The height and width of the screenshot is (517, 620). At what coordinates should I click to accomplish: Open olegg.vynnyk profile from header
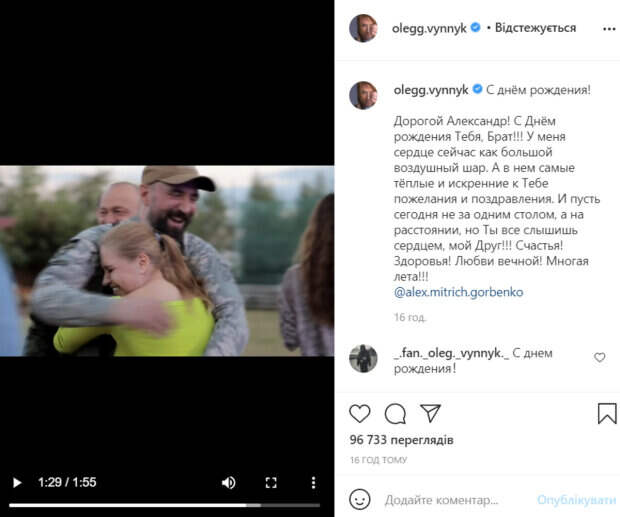click(423, 28)
